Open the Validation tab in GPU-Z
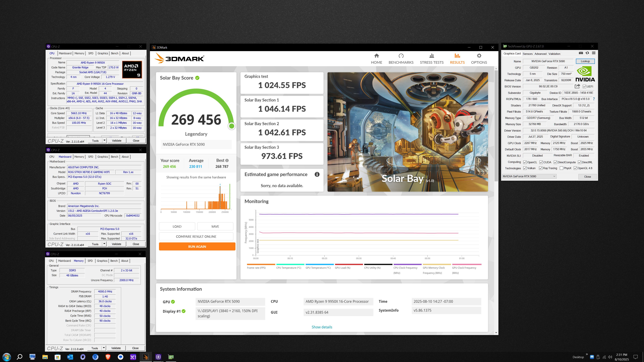644x362 pixels. pos(554,54)
